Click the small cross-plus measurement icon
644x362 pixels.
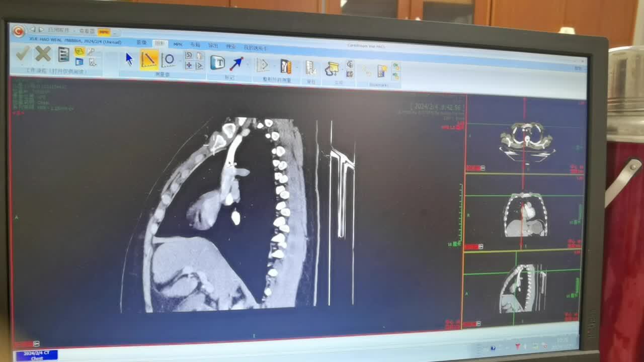tap(189, 65)
